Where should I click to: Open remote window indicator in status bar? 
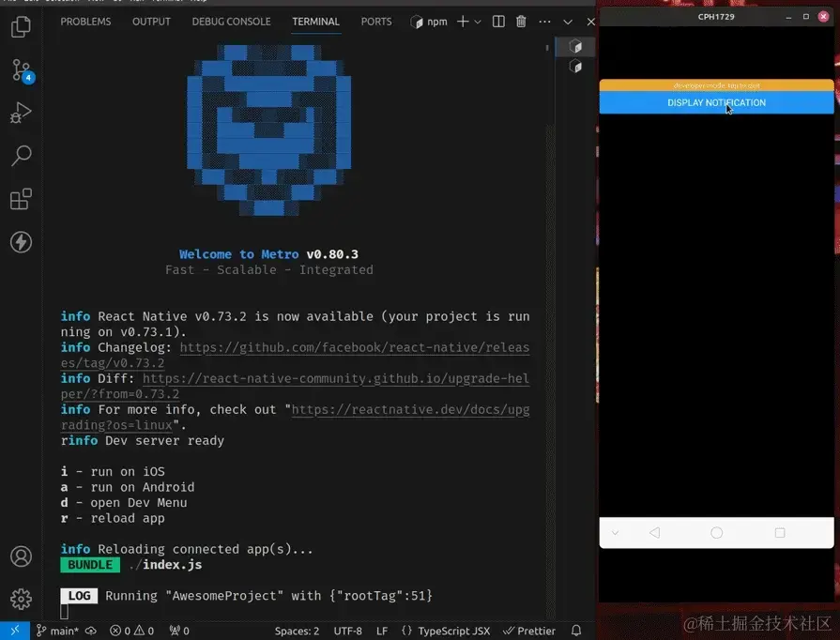pos(14,631)
